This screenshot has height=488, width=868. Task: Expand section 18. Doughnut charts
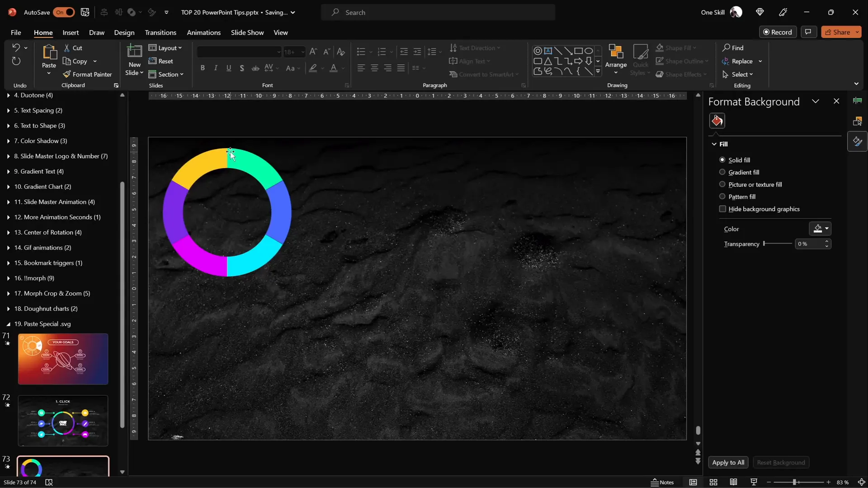[x=8, y=309]
